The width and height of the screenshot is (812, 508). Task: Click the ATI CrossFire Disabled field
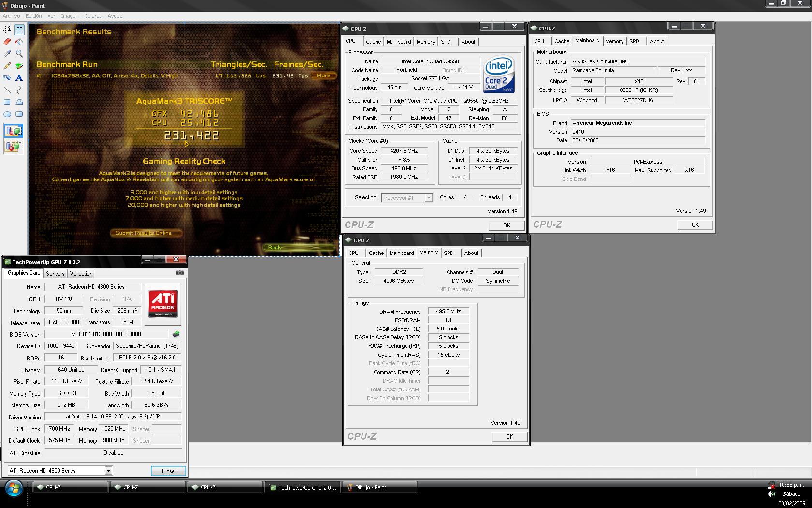113,453
